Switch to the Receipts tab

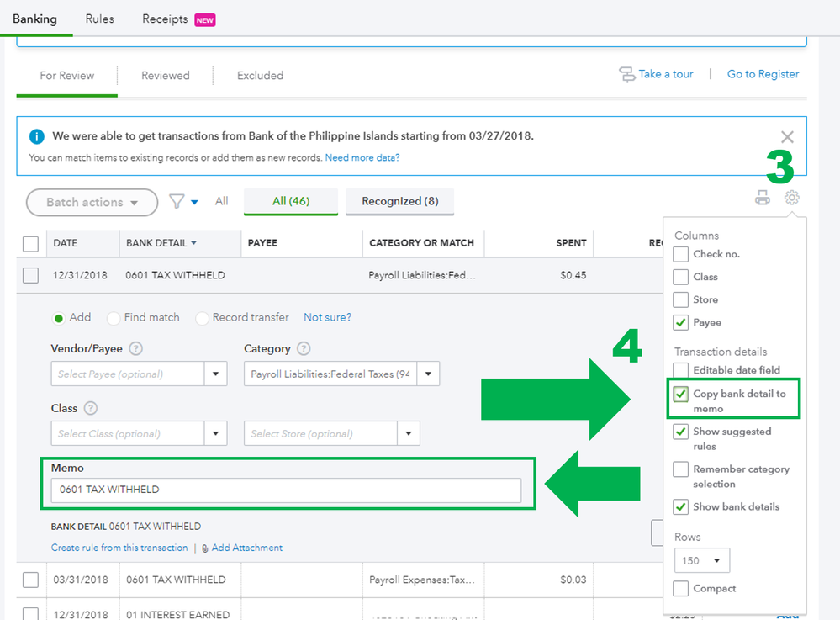(165, 19)
